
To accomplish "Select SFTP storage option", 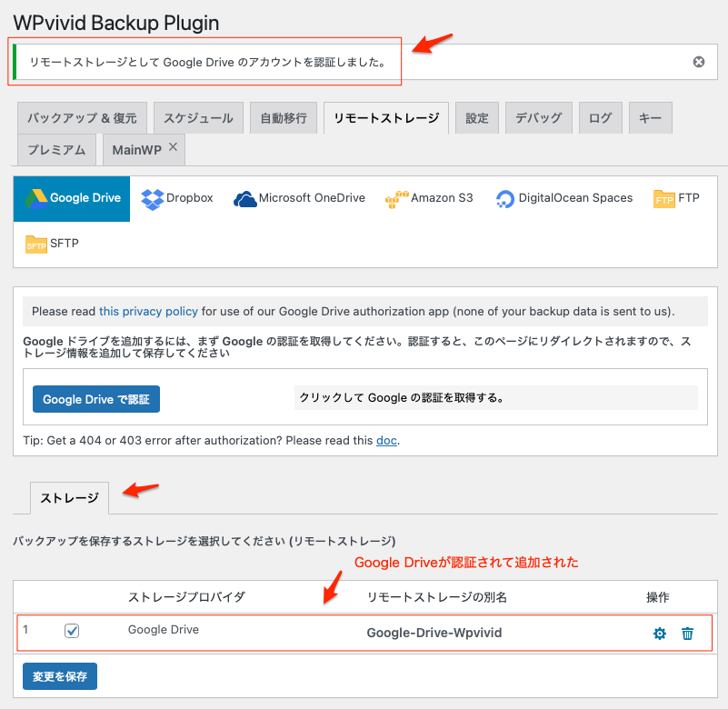I will 54,244.
